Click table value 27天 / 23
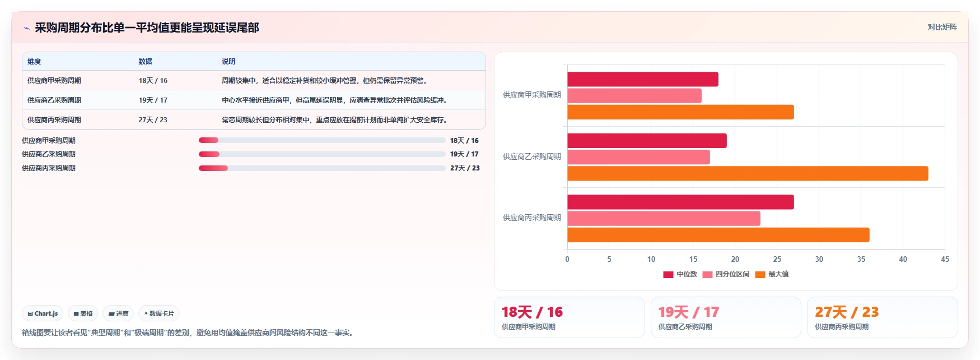The image size is (980, 360). (153, 120)
